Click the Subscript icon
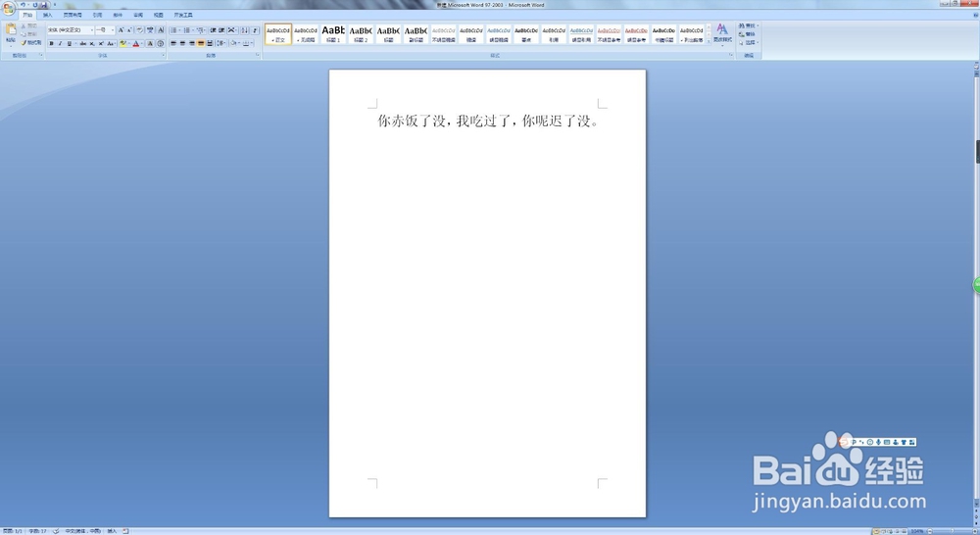 (x=92, y=44)
